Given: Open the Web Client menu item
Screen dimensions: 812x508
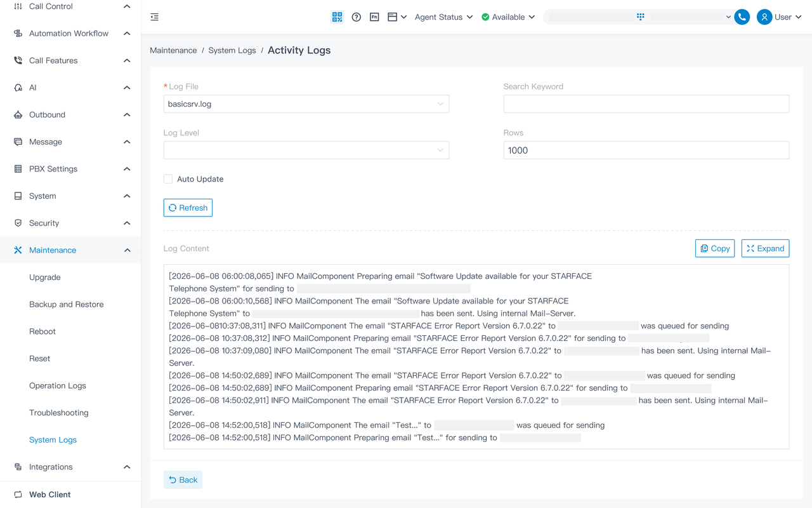Looking at the screenshot, I should pos(50,495).
